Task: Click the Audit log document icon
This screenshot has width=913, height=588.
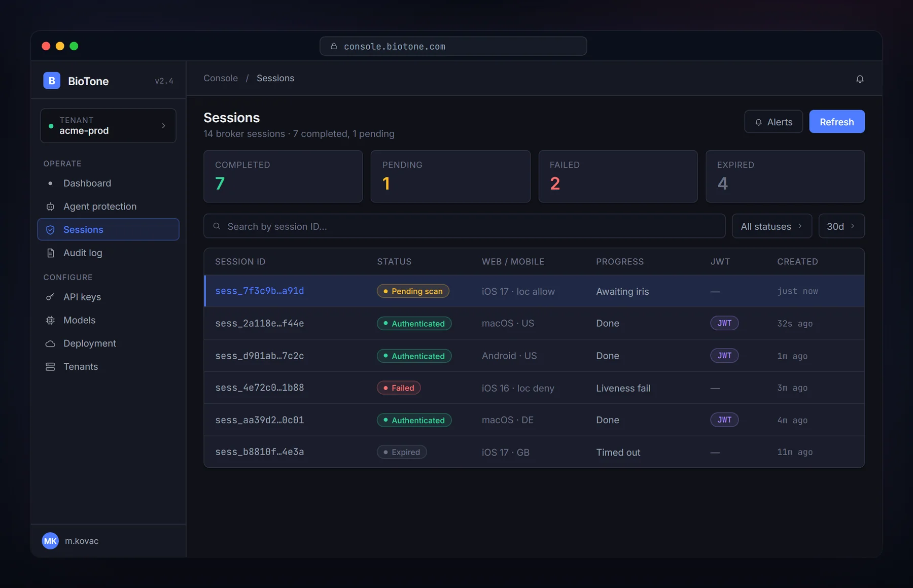Action: pyautogui.click(x=50, y=253)
